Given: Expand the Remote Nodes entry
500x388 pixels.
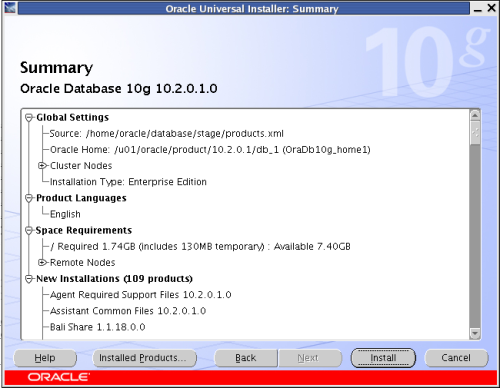Looking at the screenshot, I should (42, 263).
